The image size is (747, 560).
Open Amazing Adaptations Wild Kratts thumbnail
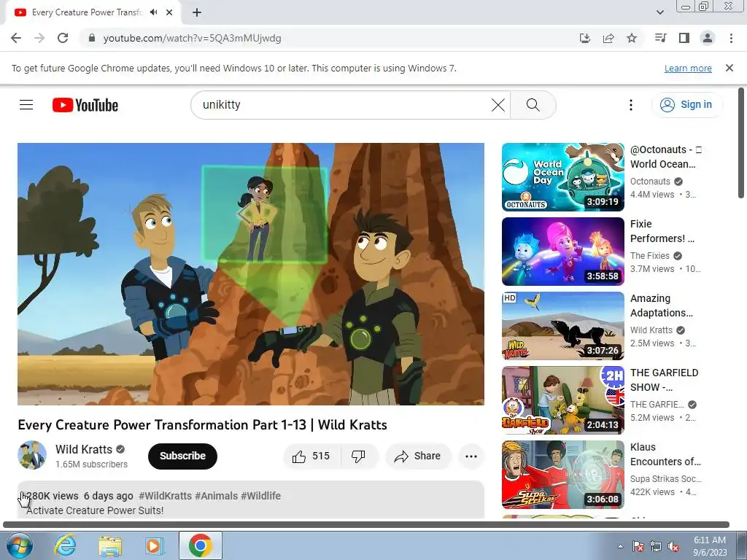click(x=562, y=326)
